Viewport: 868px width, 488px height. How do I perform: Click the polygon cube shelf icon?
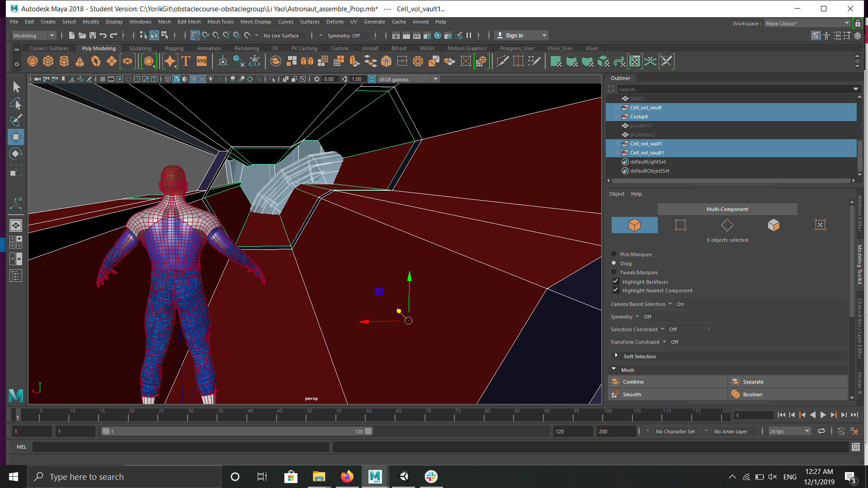point(48,61)
